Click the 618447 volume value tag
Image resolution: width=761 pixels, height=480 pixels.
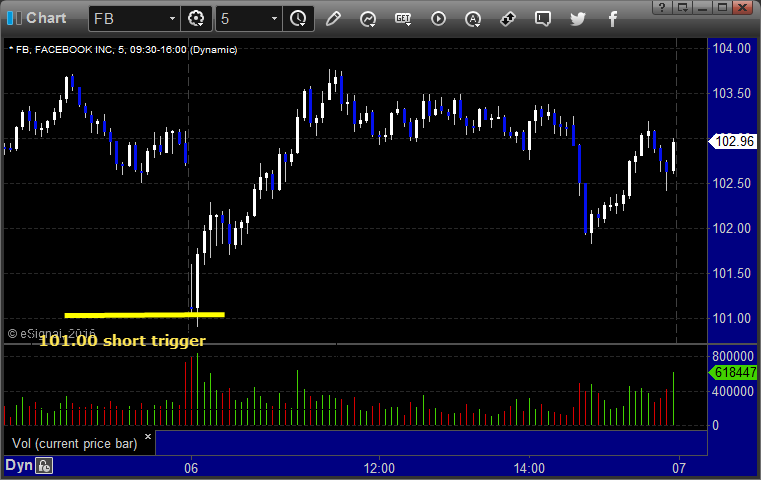734,372
